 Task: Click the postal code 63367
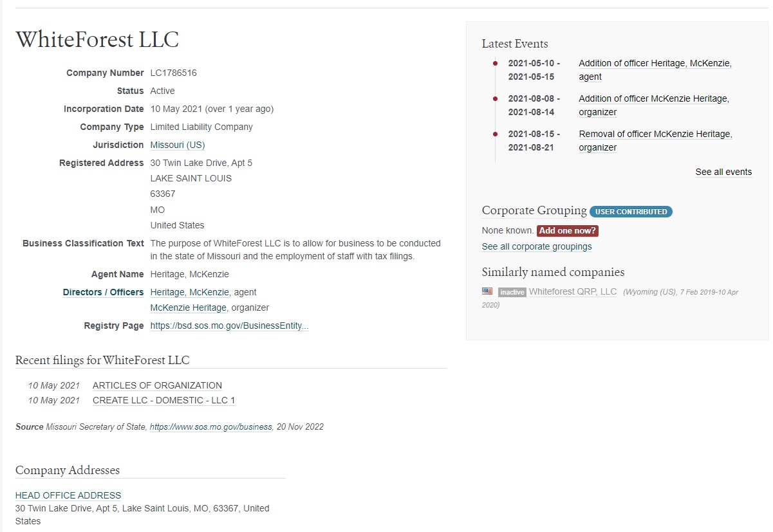click(x=163, y=194)
